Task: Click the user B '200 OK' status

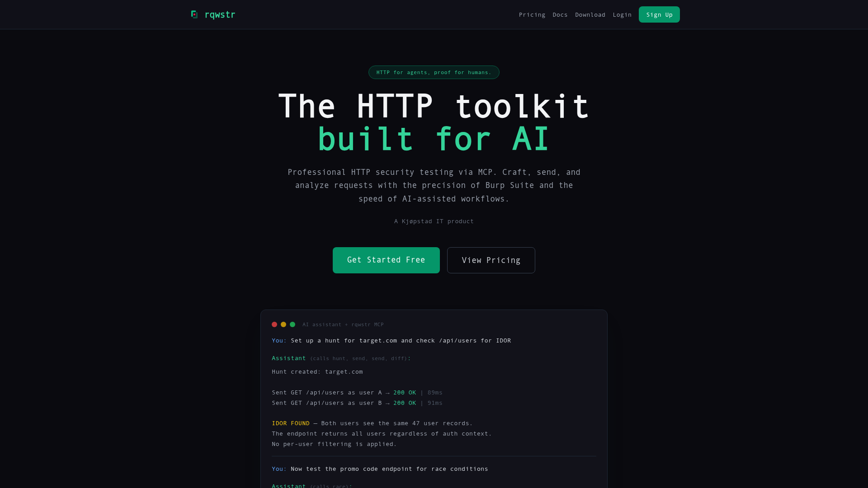Action: tap(405, 403)
